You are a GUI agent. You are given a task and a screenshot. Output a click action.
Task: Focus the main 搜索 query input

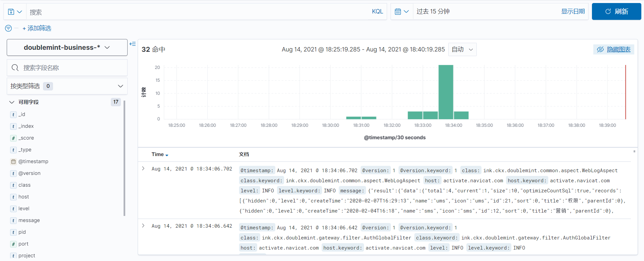[x=198, y=12]
